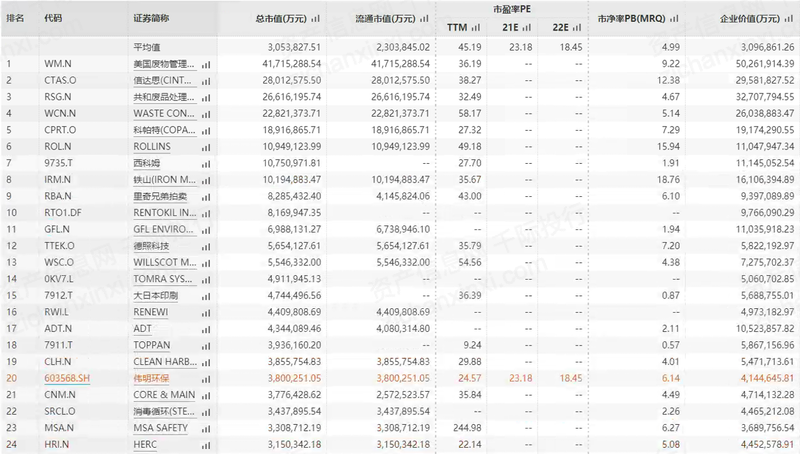The width and height of the screenshot is (800, 454).
Task: Select the 里奇兄弟拍卖 security name
Action: pos(160,196)
